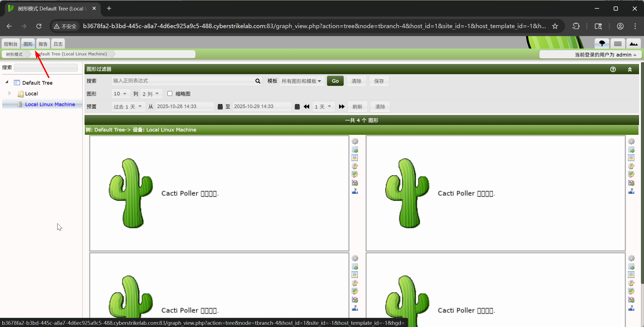Click the spike-kill chart icon of first graph

pos(355,191)
